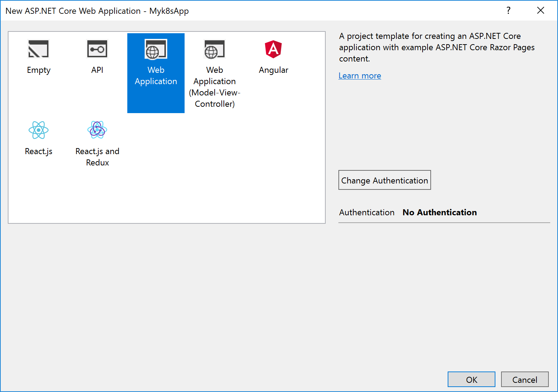Confirm the dialog with OK
The height and width of the screenshot is (392, 558).
(x=471, y=379)
